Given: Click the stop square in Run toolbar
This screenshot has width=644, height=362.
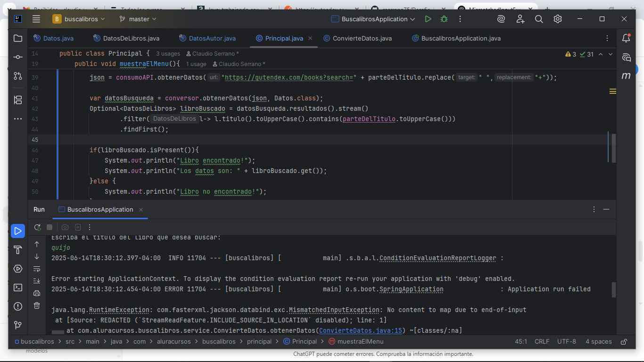Looking at the screenshot, I should 50,227.
